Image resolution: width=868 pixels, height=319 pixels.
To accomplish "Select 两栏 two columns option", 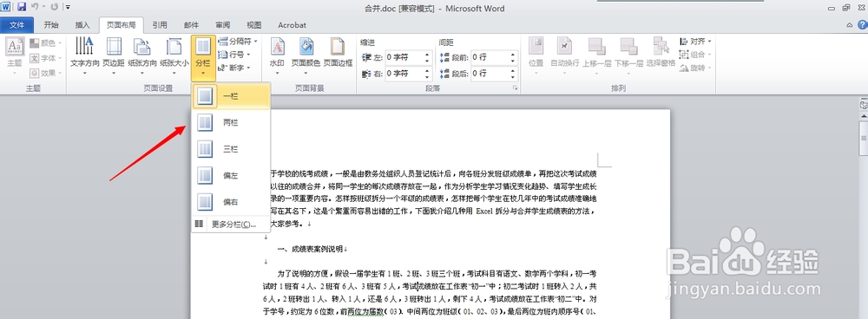I will point(231,123).
